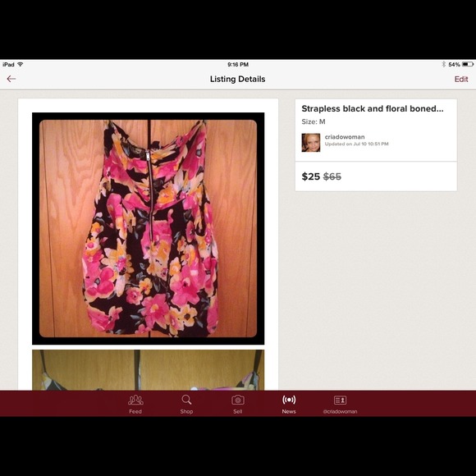Select the News broadcast icon

289,400
